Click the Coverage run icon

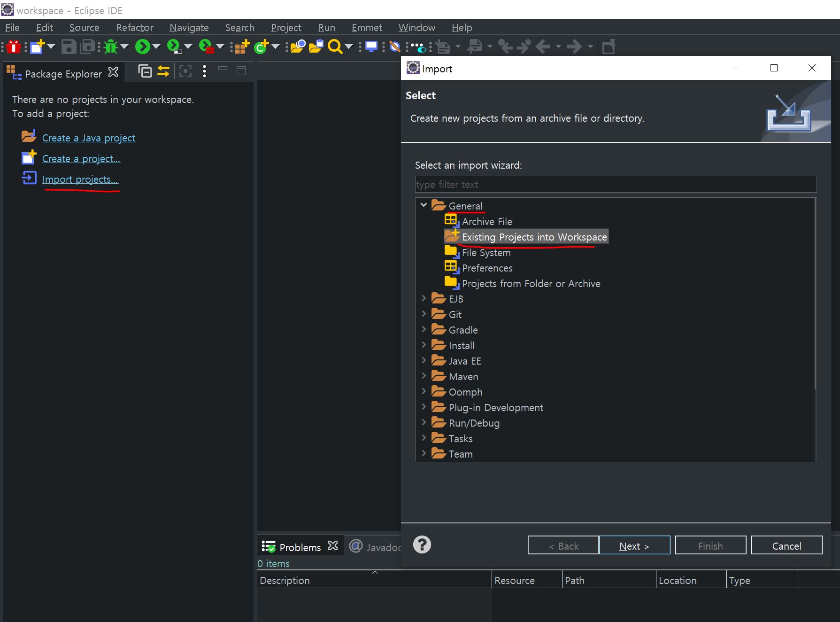point(174,47)
